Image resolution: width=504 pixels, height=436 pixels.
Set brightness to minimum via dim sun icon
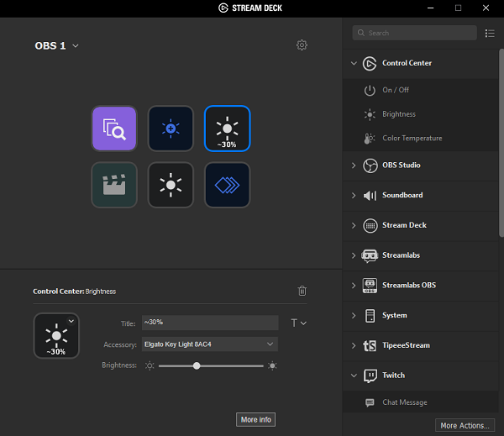pyautogui.click(x=150, y=365)
